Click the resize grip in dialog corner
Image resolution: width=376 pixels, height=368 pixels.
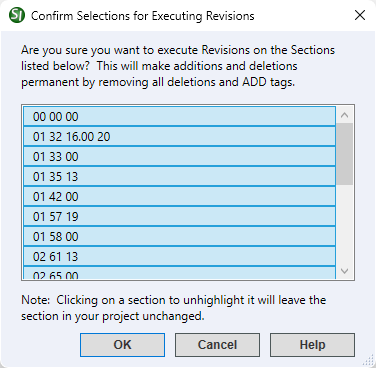click(368, 360)
